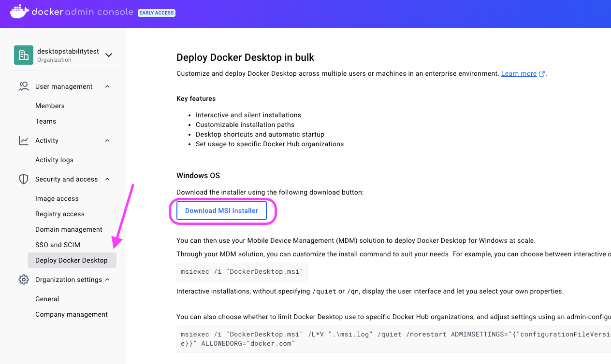
Task: Open the Learn more link
Action: [x=519, y=73]
